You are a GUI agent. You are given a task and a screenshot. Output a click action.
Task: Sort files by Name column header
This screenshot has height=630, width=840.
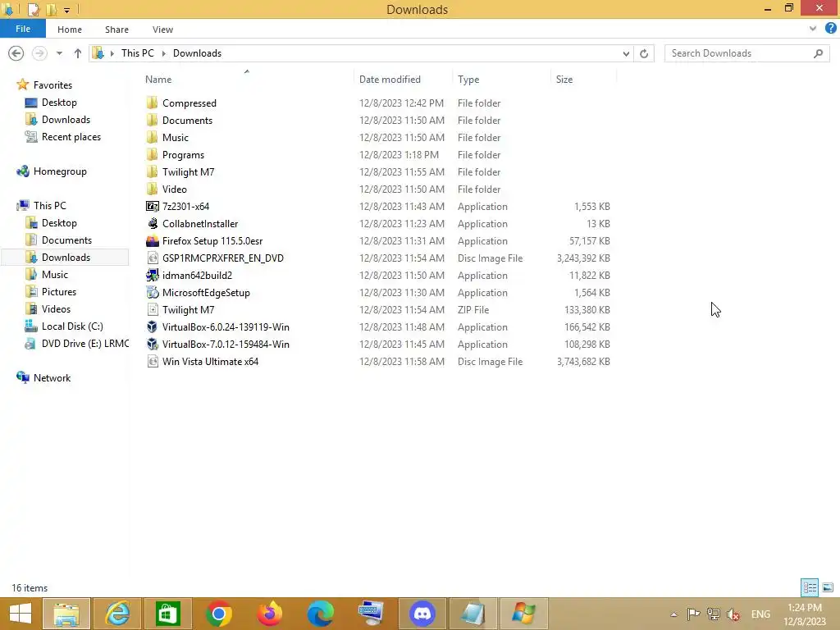point(158,80)
